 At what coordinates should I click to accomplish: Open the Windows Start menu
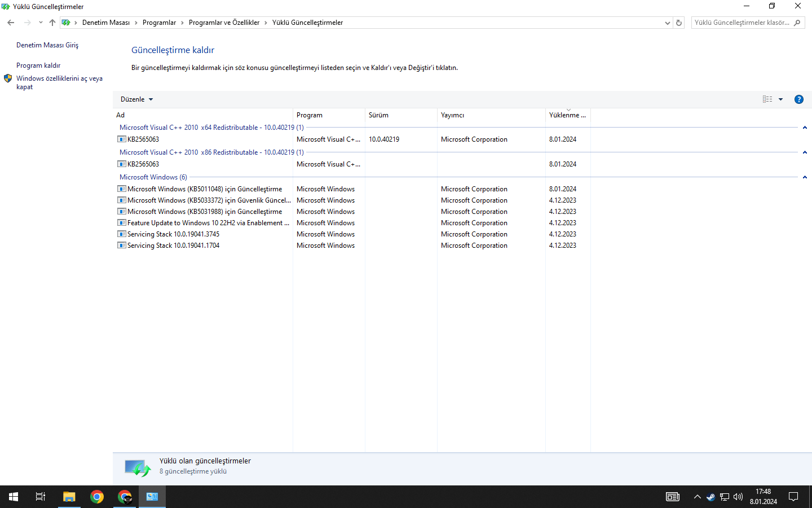coord(14,497)
